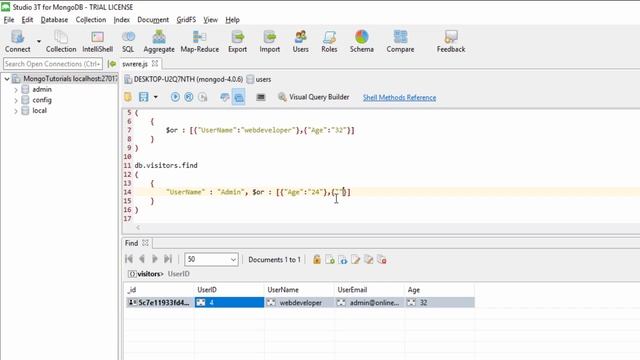Open the page size 50 dropdown
640x360 pixels.
tap(211, 260)
